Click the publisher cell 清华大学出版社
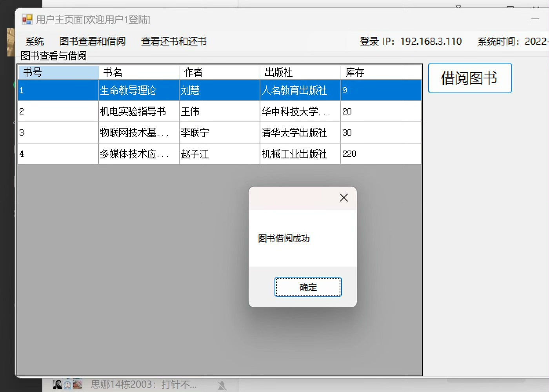The height and width of the screenshot is (392, 549). click(300, 133)
